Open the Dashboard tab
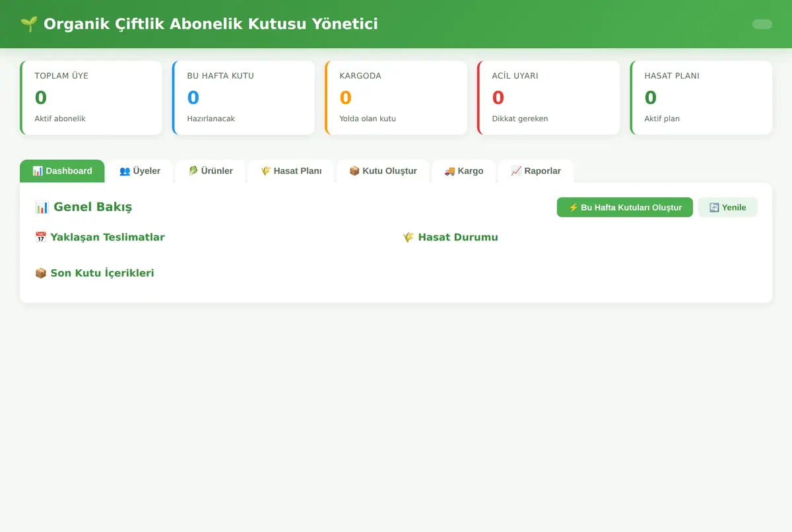Screen dimensions: 792x532 62,171
